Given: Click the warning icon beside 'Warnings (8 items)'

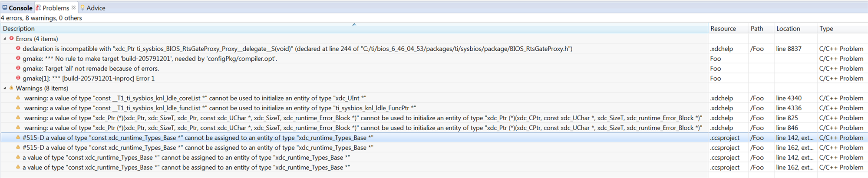Looking at the screenshot, I should (x=12, y=88).
